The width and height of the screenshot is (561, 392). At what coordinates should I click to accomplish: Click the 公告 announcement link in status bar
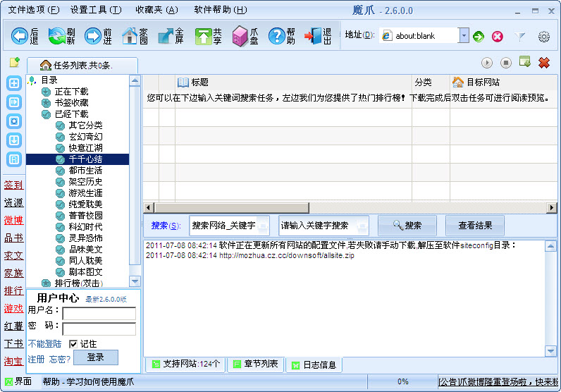click(x=498, y=382)
